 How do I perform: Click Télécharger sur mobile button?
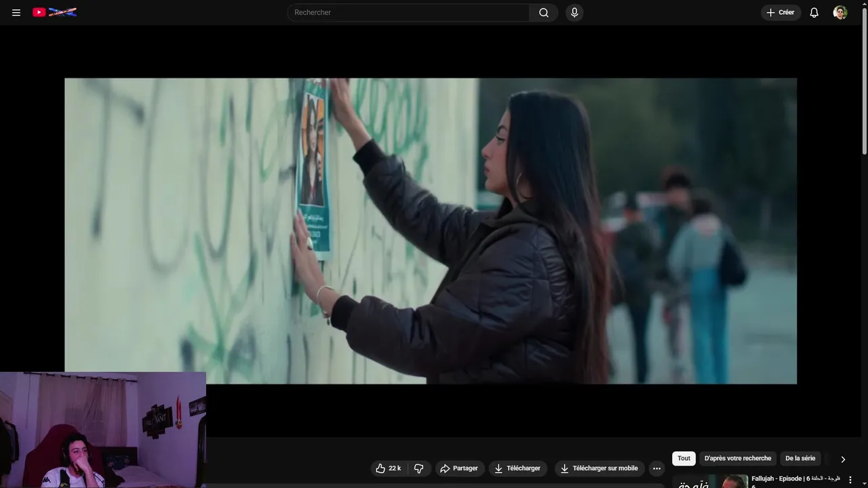(599, 468)
